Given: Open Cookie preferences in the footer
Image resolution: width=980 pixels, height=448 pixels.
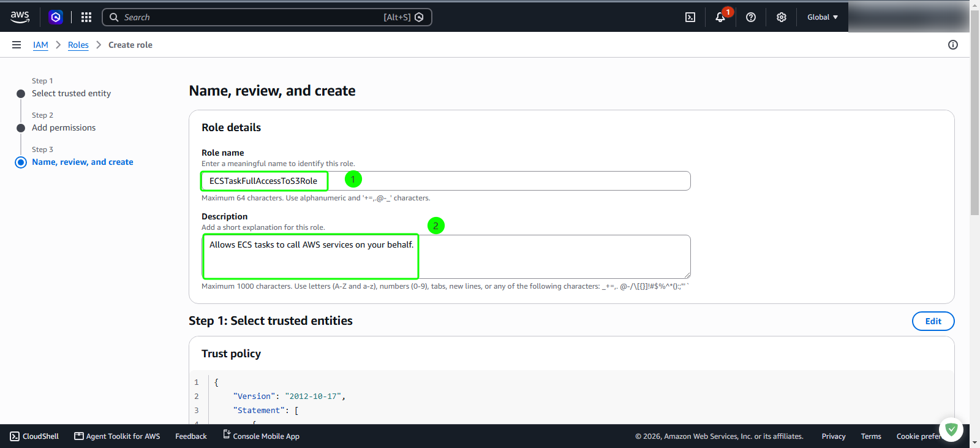Looking at the screenshot, I should pyautogui.click(x=918, y=436).
